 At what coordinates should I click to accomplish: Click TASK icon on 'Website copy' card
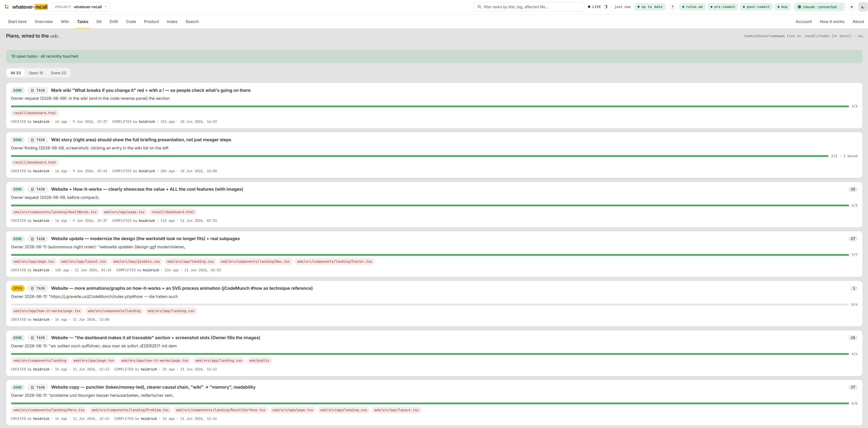[x=32, y=387]
